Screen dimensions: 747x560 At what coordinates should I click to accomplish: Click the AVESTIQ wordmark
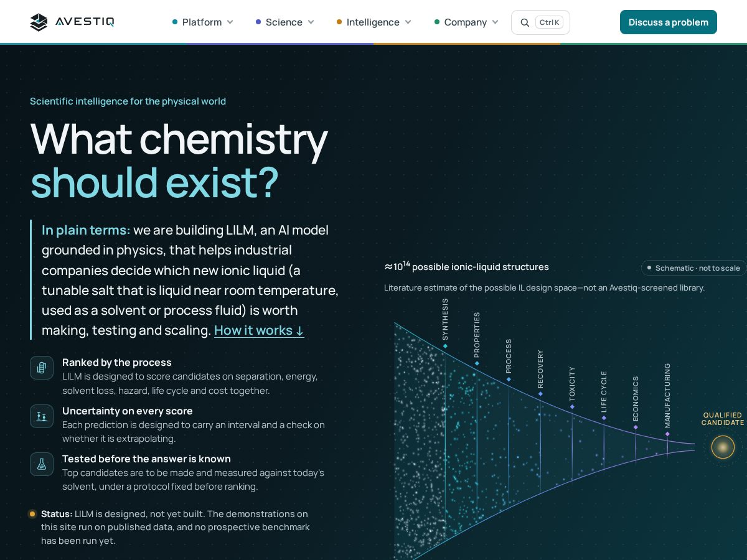coord(85,22)
